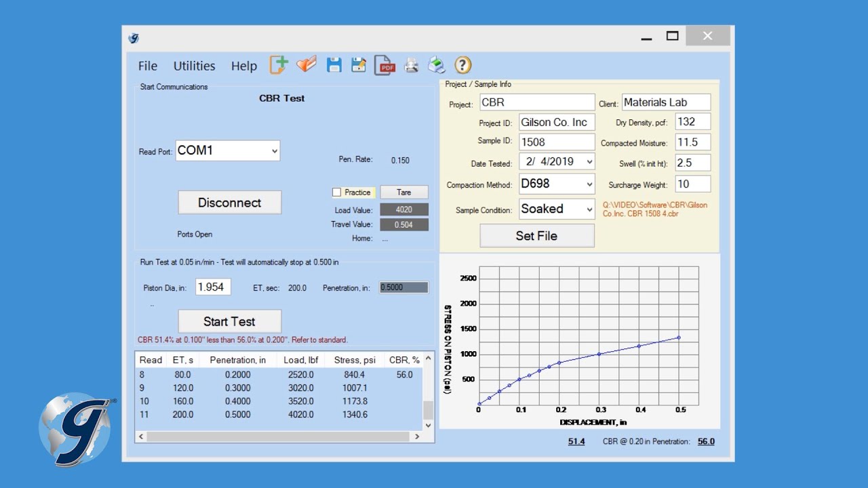Screen dimensions: 868x488
Task: Click the Save floppy disk icon
Action: [334, 65]
